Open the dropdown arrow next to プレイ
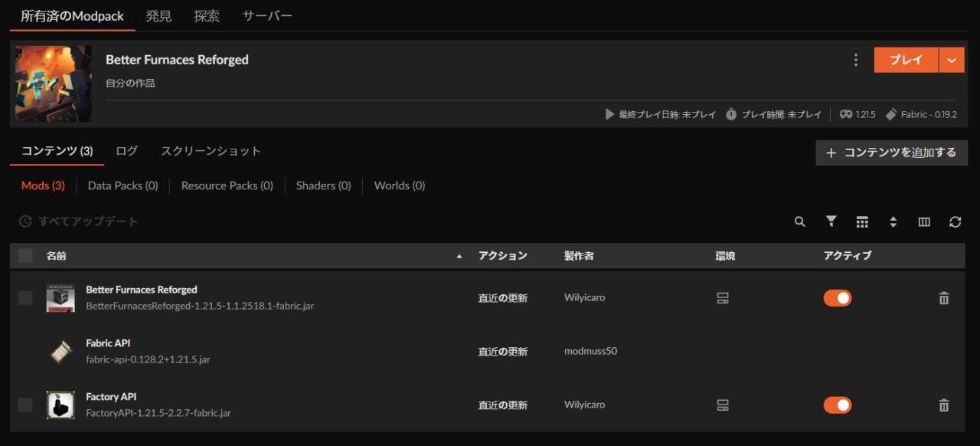 click(x=949, y=59)
